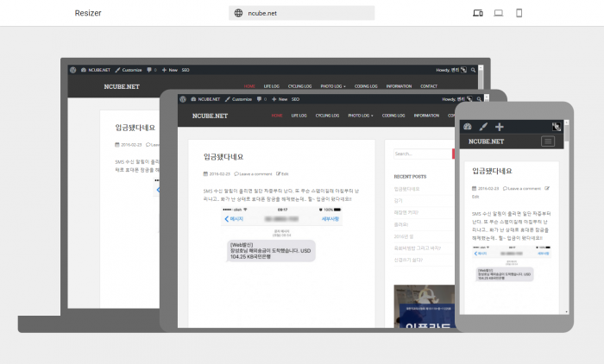Click SMS screenshot image in tablet post
Screen dimensions: 604x364
click(x=281, y=235)
